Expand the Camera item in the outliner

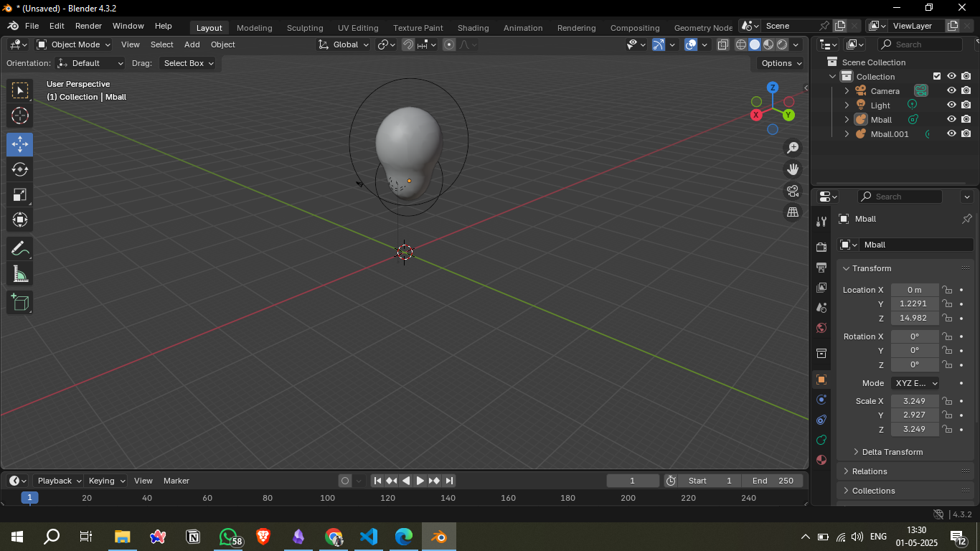[847, 91]
